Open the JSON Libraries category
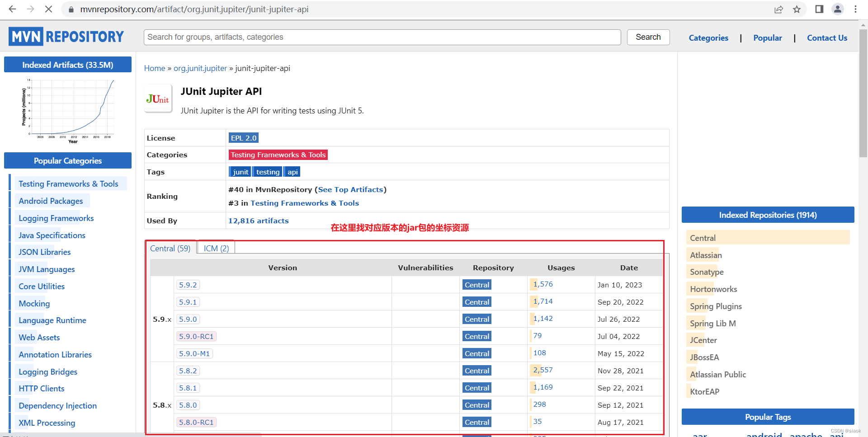The width and height of the screenshot is (868, 437). (x=45, y=252)
